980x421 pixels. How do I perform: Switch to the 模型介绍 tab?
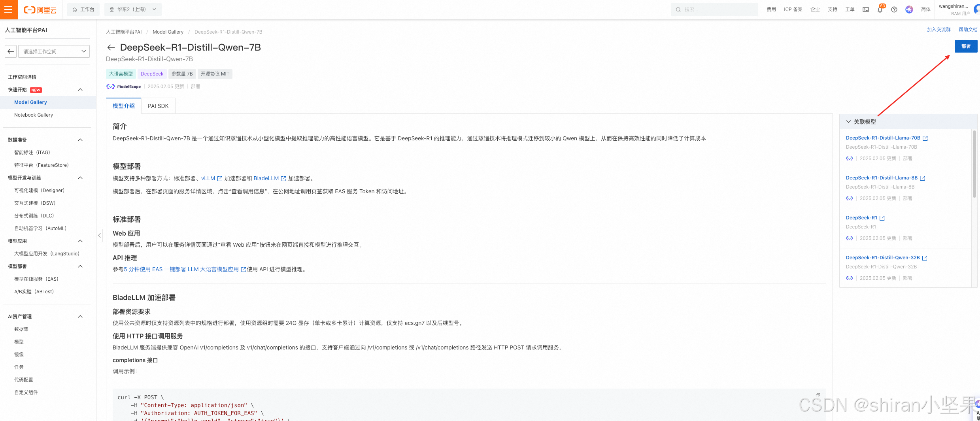click(124, 106)
